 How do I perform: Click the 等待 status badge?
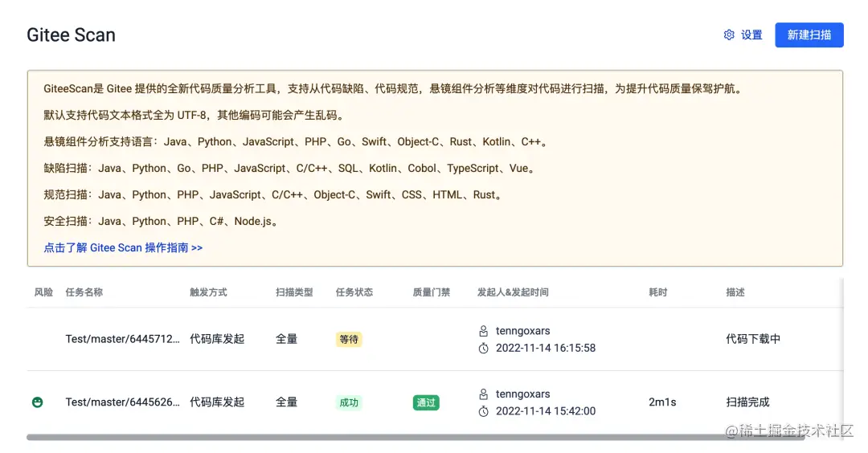(349, 339)
